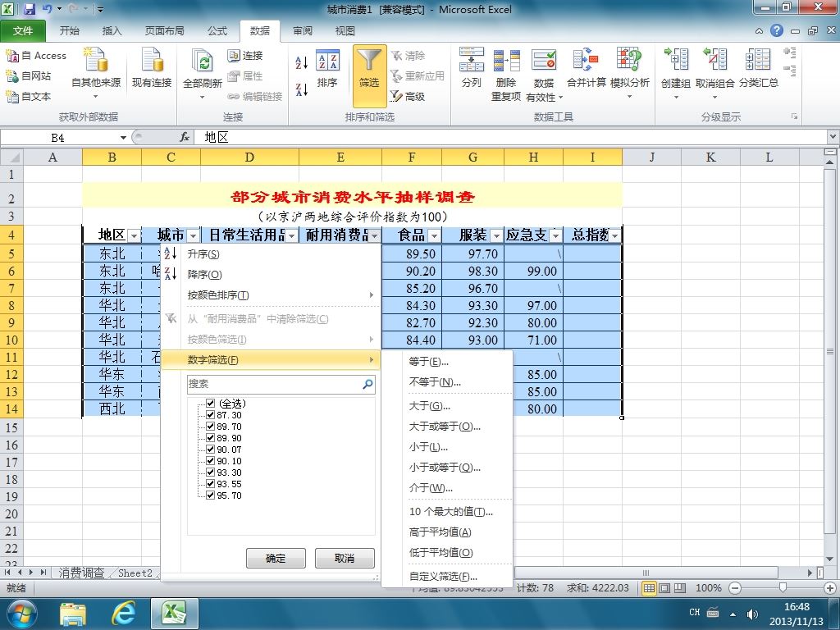Image resolution: width=840 pixels, height=630 pixels.
Task: Switch to 开始 Home ribbon tab
Action: point(69,31)
